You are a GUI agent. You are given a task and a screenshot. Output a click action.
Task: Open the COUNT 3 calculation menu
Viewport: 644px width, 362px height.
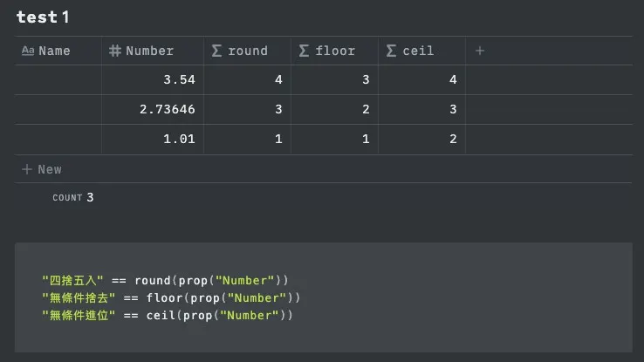[x=72, y=198]
